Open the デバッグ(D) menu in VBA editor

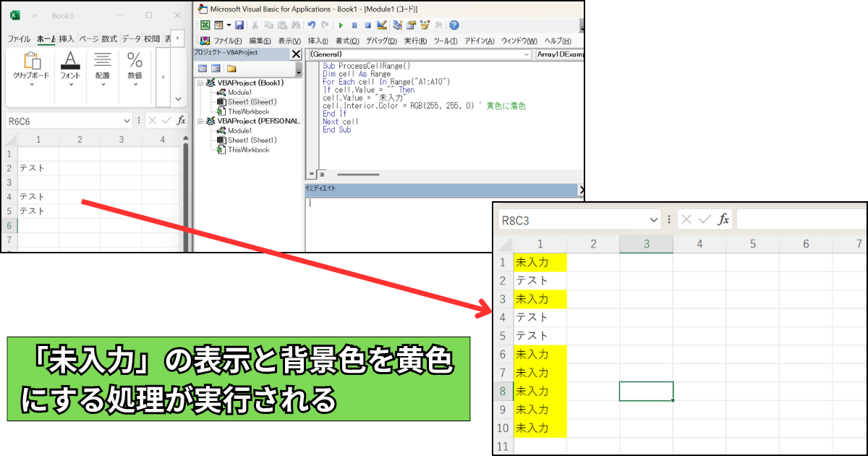coord(381,41)
